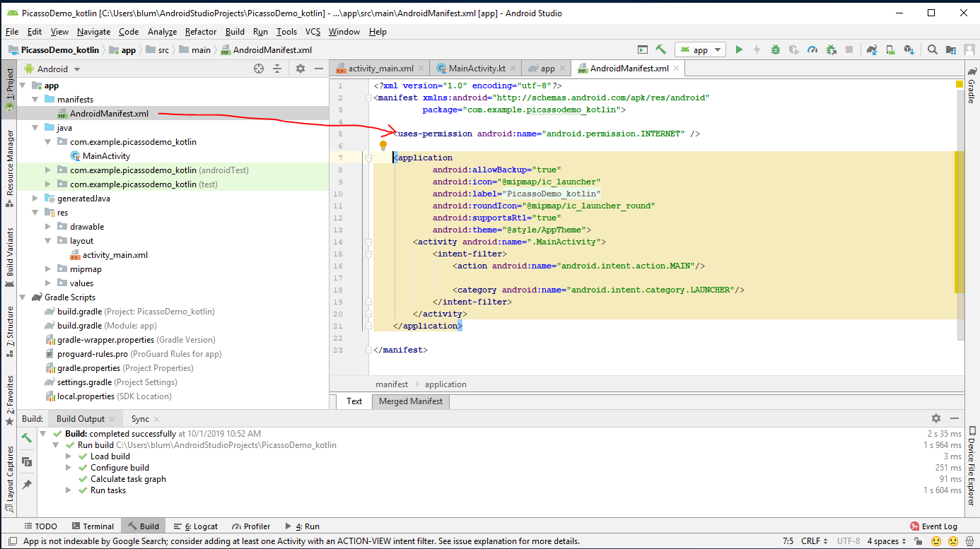Click the Make Project hammer icon

[x=661, y=49]
